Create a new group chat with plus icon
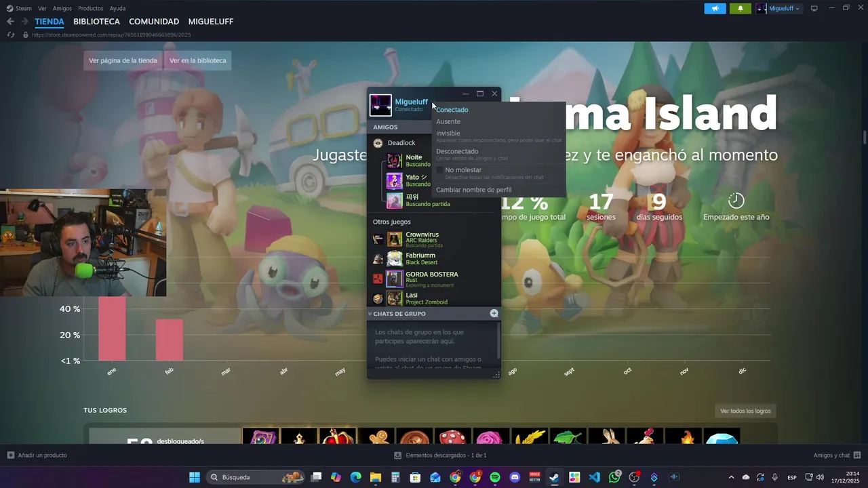This screenshot has width=868, height=488. tap(494, 313)
